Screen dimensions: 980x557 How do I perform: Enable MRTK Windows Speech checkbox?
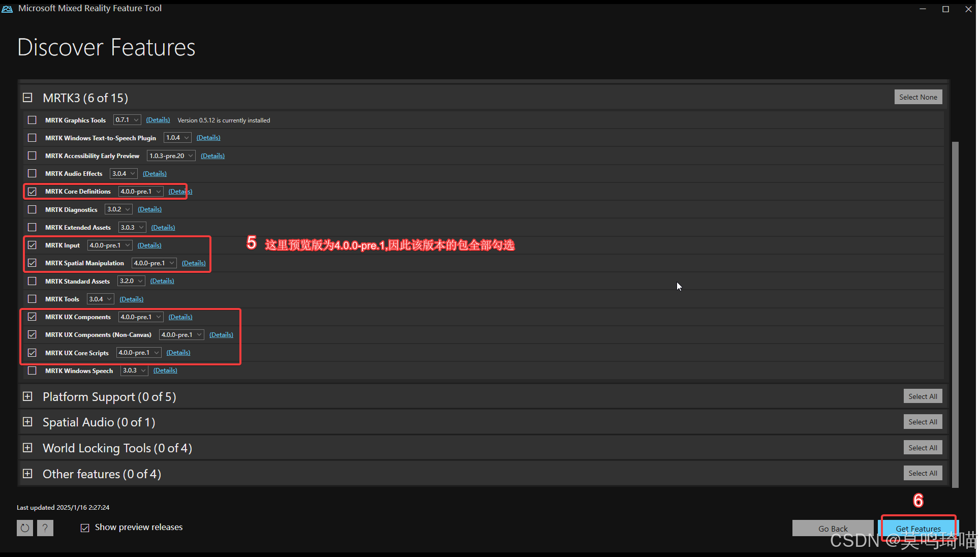[x=32, y=370]
